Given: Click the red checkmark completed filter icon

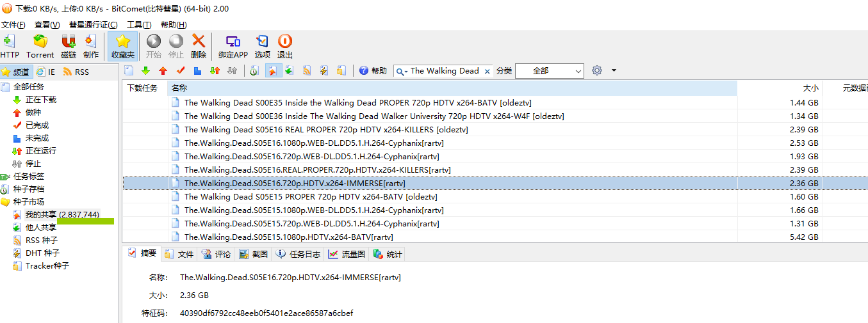Looking at the screenshot, I should coord(181,70).
